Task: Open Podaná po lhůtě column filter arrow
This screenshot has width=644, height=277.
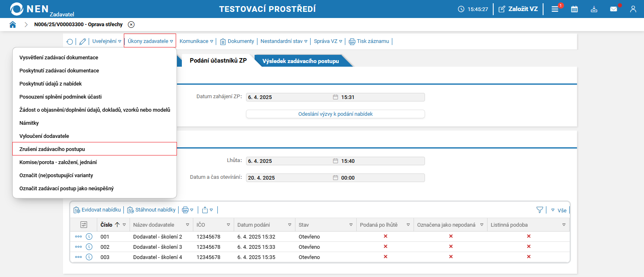Action: click(408, 225)
